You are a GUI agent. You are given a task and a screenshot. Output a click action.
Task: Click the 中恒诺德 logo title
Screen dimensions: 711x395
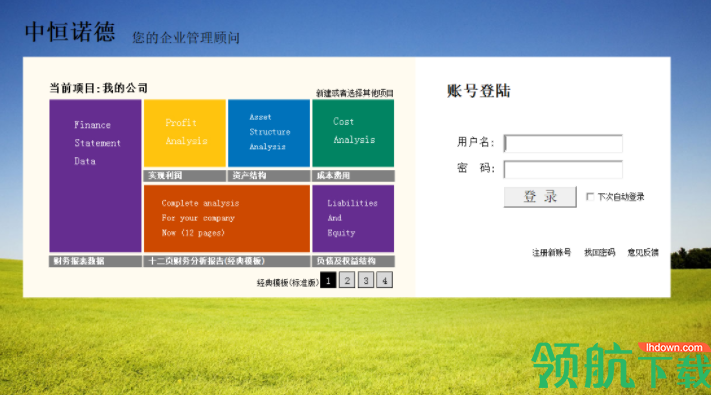tap(70, 32)
